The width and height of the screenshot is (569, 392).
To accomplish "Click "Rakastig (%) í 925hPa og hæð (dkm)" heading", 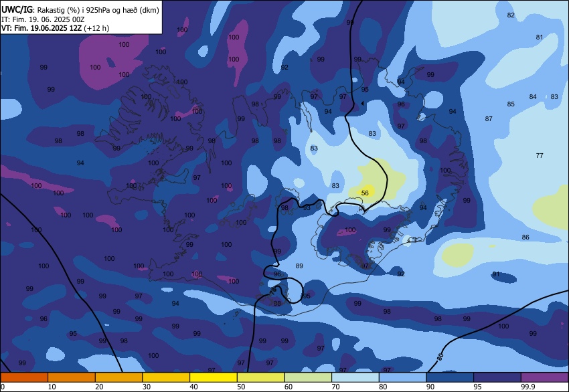I will pyautogui.click(x=98, y=11).
